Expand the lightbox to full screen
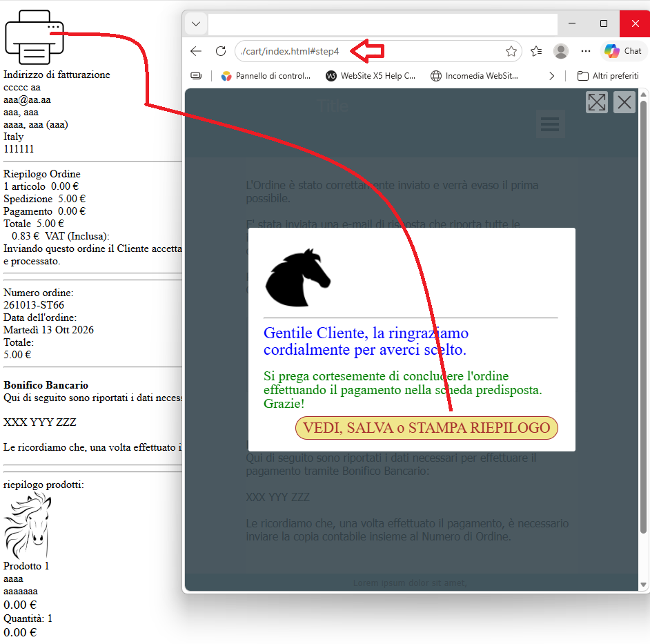The image size is (650, 644). click(x=597, y=102)
